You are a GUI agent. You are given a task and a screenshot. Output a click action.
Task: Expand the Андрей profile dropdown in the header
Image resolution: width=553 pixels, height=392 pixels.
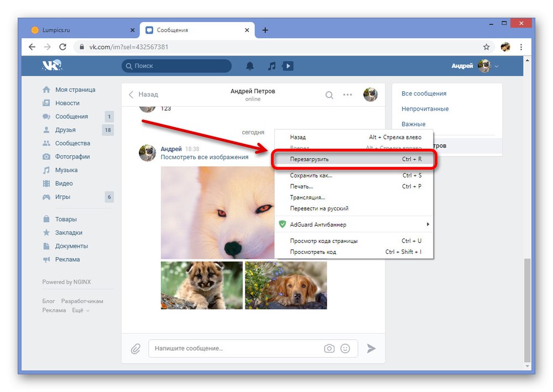tap(497, 66)
